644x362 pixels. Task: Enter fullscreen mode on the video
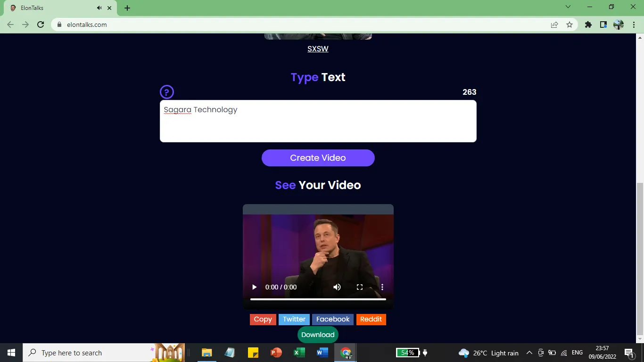point(360,287)
